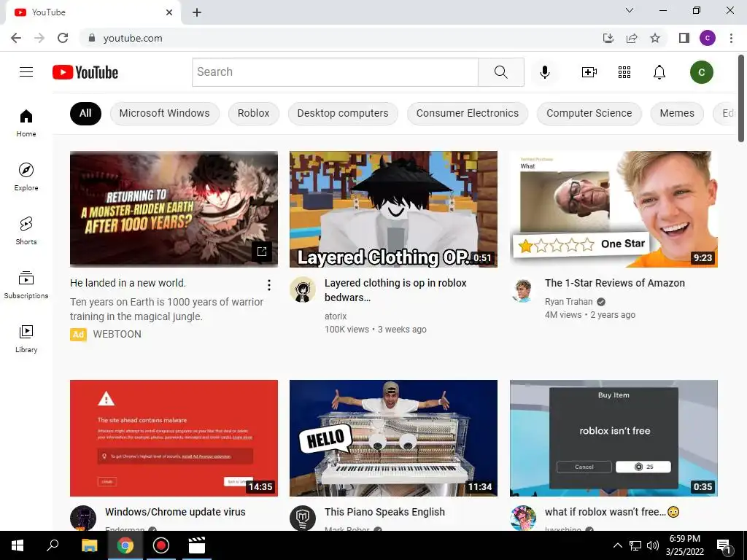Screen dimensions: 747x560
Task: Open the green account avatar menu
Action: 701,72
